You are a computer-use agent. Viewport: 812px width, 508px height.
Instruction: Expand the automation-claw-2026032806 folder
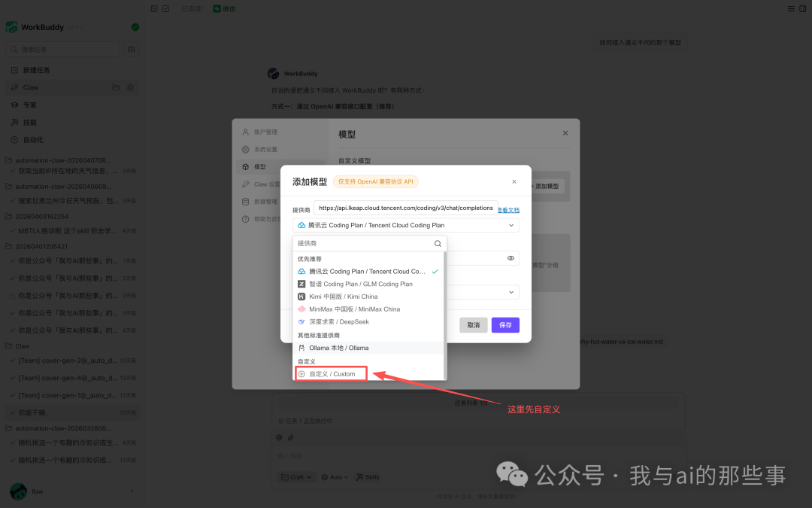(58, 428)
